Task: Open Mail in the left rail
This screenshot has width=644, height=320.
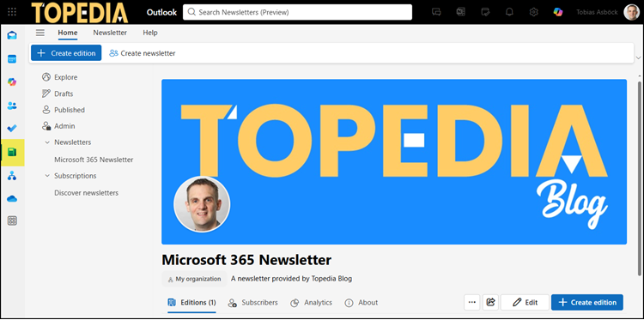Action: click(12, 35)
